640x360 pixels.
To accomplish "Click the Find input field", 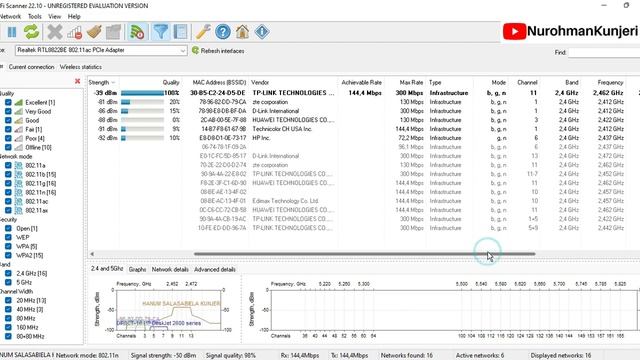I will [604, 52].
